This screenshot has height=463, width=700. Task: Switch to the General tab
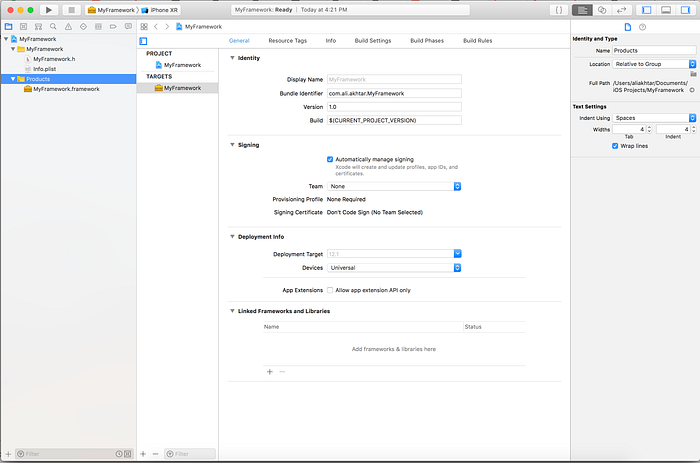[239, 41]
